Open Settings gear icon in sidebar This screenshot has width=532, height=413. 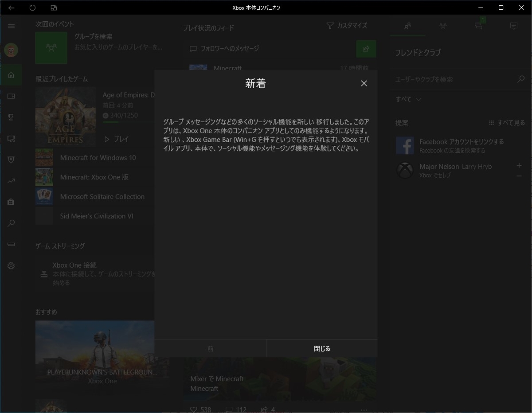pos(11,266)
